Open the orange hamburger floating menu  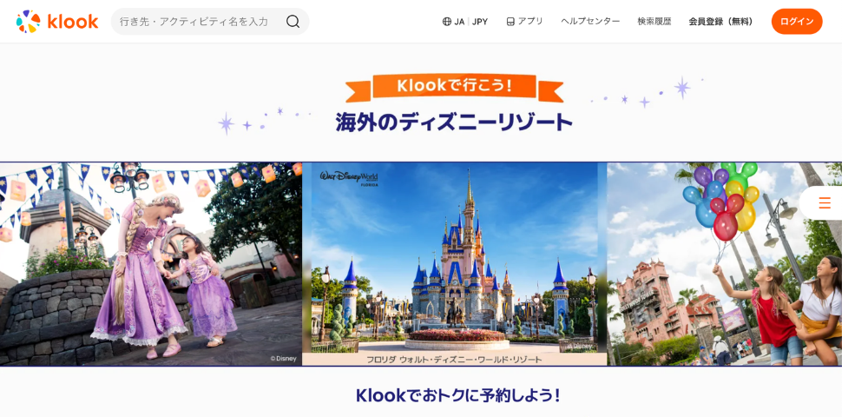click(825, 203)
